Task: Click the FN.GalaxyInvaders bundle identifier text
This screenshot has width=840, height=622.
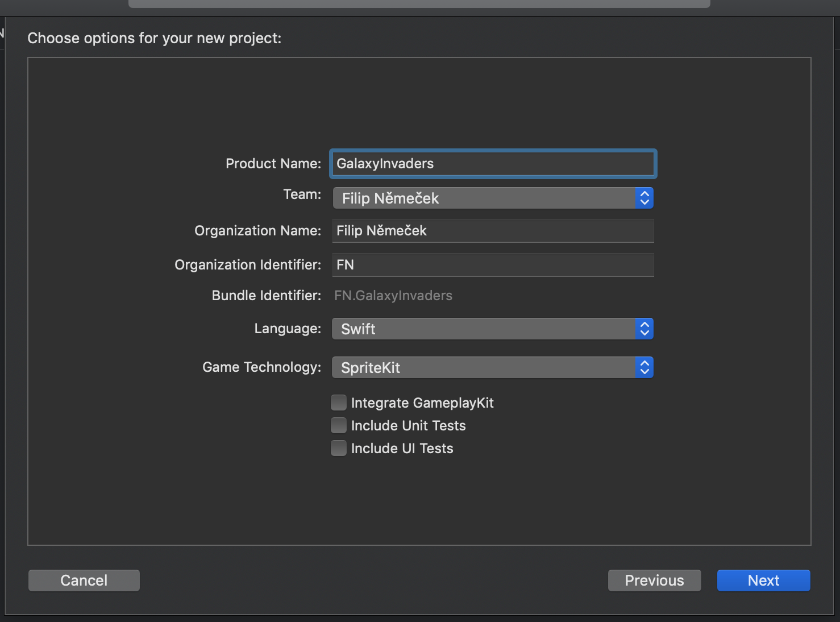Action: [393, 295]
